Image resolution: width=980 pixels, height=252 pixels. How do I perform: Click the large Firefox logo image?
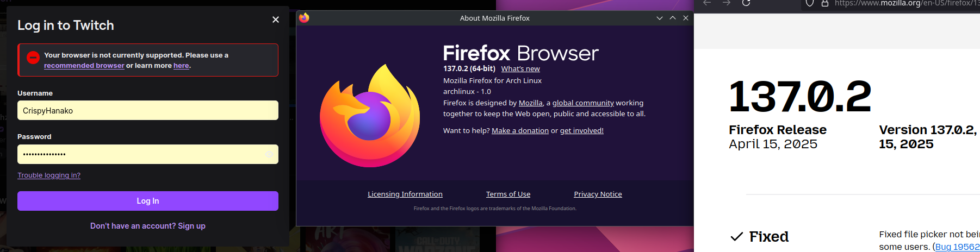pyautogui.click(x=370, y=116)
